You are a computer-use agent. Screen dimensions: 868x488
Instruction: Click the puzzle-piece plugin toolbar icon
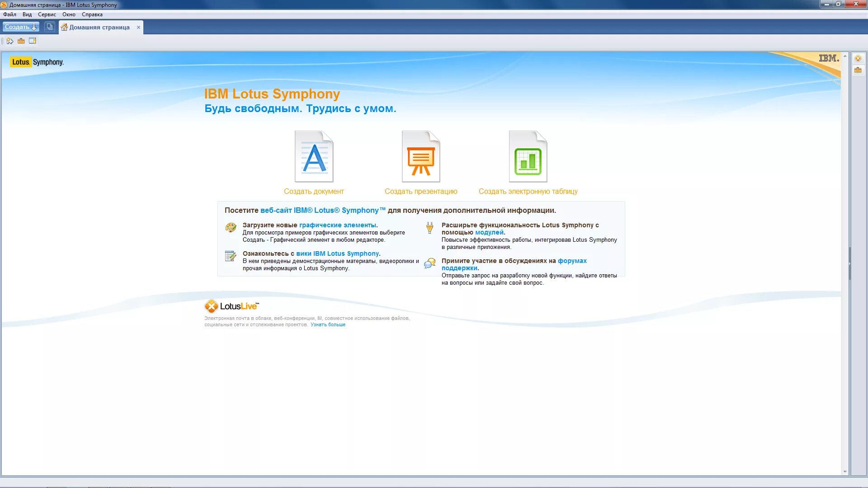click(10, 41)
